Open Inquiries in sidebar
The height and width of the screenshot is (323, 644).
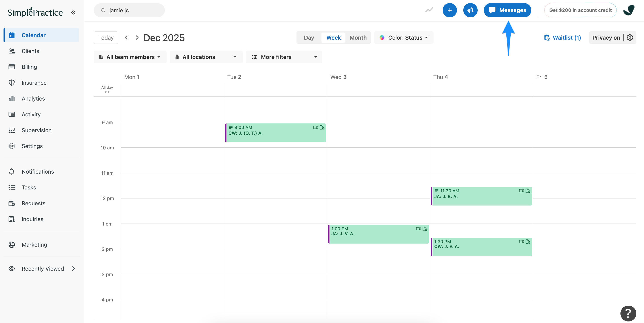41,219
